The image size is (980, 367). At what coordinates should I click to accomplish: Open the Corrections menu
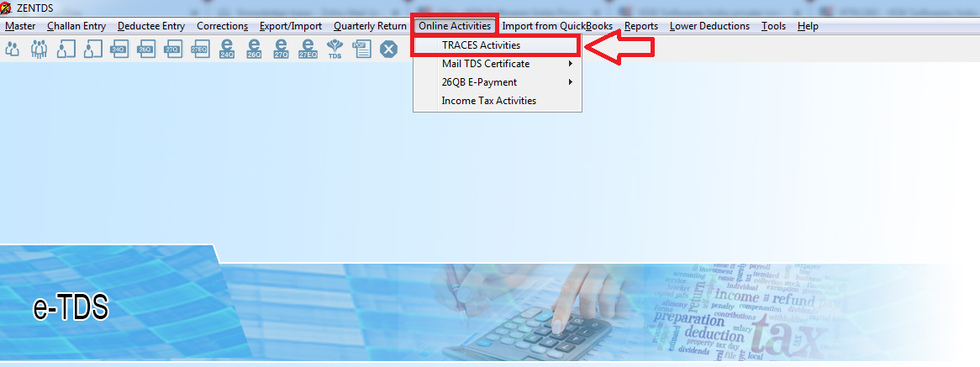[223, 26]
